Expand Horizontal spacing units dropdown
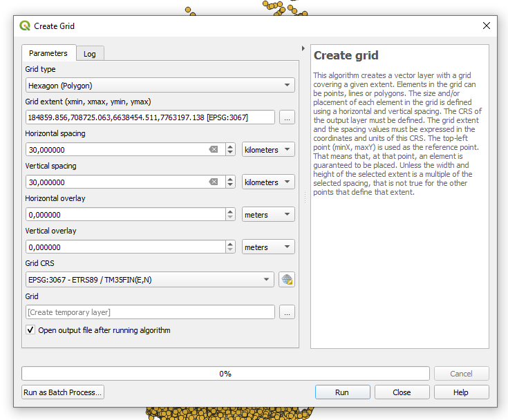The width and height of the screenshot is (508, 420). pos(268,150)
